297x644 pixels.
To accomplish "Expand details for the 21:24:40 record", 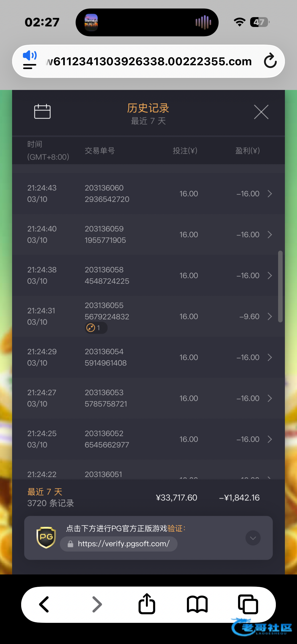I will tap(270, 235).
